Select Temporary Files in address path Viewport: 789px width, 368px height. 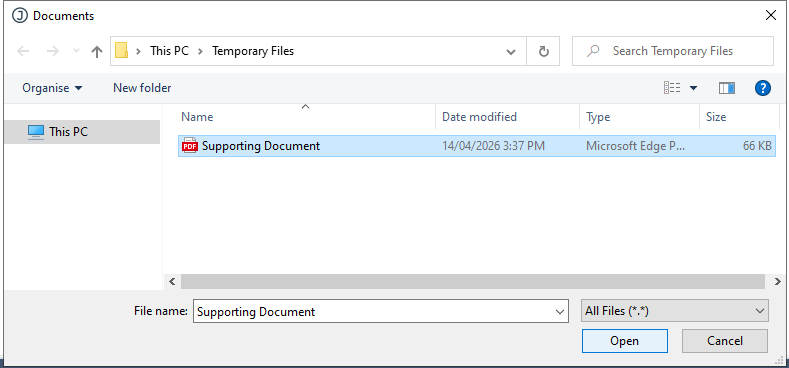tap(253, 51)
